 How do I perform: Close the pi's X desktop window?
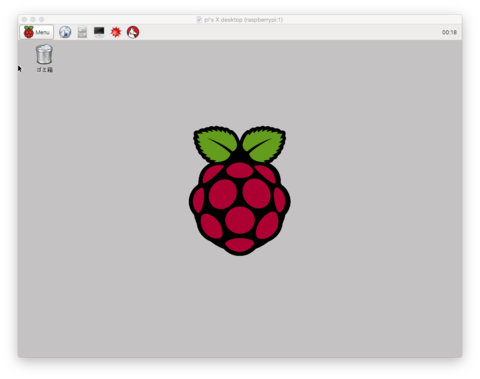tap(24, 19)
